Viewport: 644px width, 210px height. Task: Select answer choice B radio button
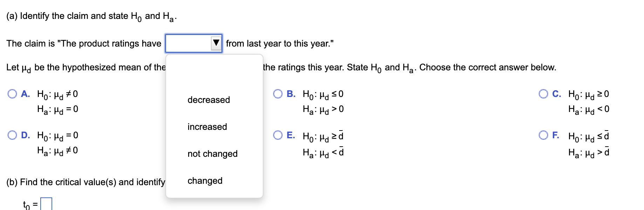click(x=278, y=93)
